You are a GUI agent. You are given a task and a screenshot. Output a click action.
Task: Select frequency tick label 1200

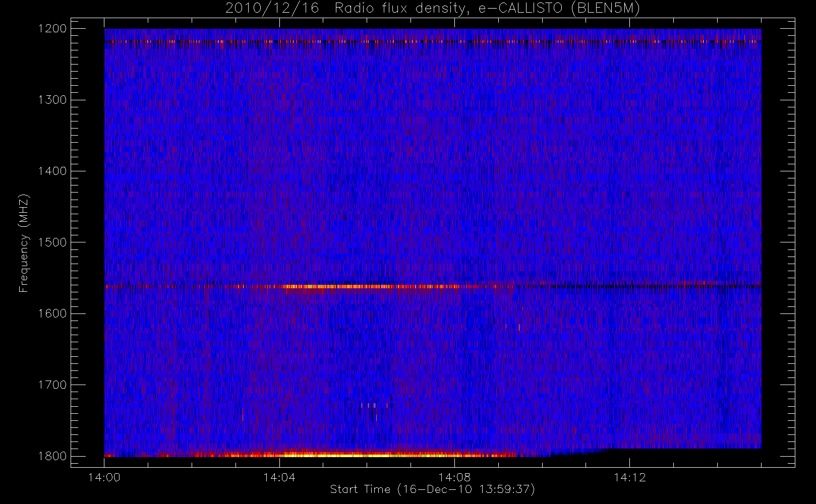pyautogui.click(x=52, y=29)
